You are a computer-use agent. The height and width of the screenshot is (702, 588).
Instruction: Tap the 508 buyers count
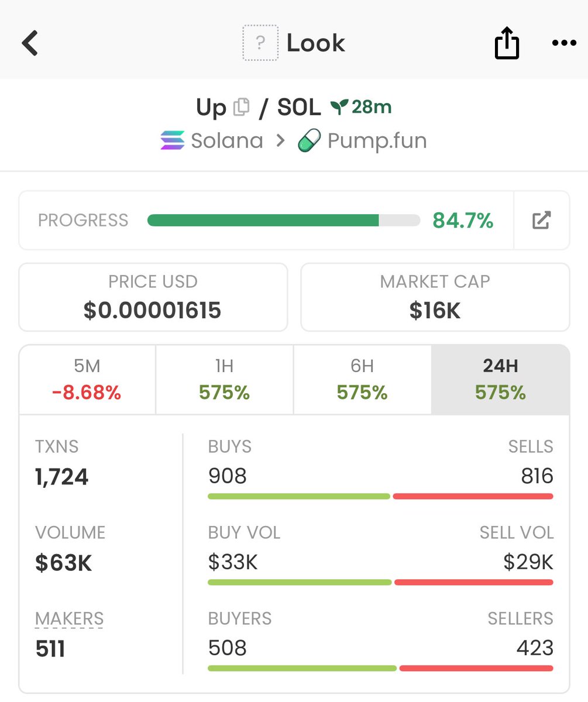227,648
